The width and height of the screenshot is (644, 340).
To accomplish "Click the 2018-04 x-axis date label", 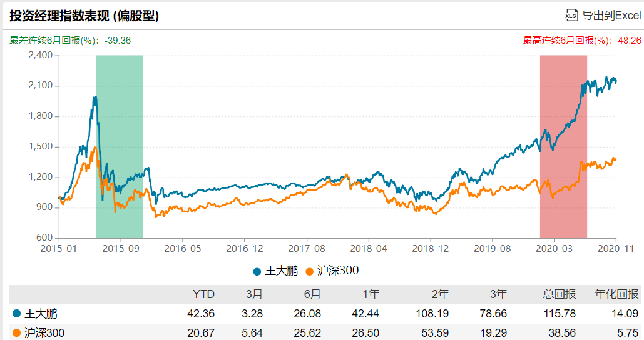I will pyautogui.click(x=369, y=248).
